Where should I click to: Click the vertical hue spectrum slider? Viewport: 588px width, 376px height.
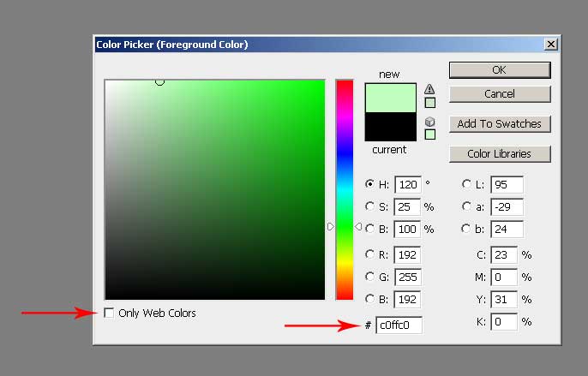344,188
